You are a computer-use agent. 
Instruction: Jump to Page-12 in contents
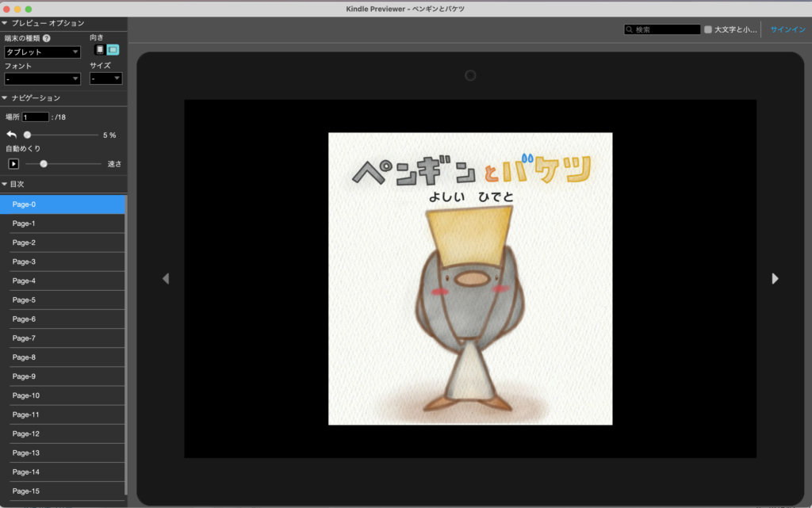point(62,434)
